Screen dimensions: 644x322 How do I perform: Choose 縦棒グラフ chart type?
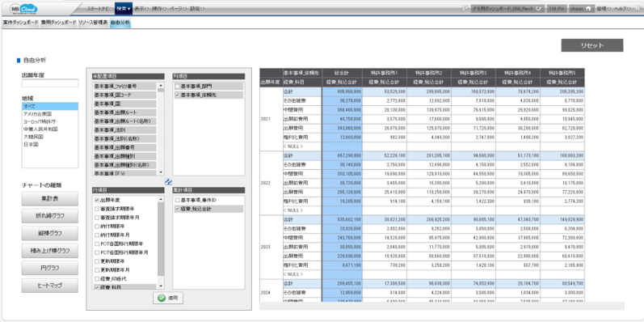click(50, 233)
